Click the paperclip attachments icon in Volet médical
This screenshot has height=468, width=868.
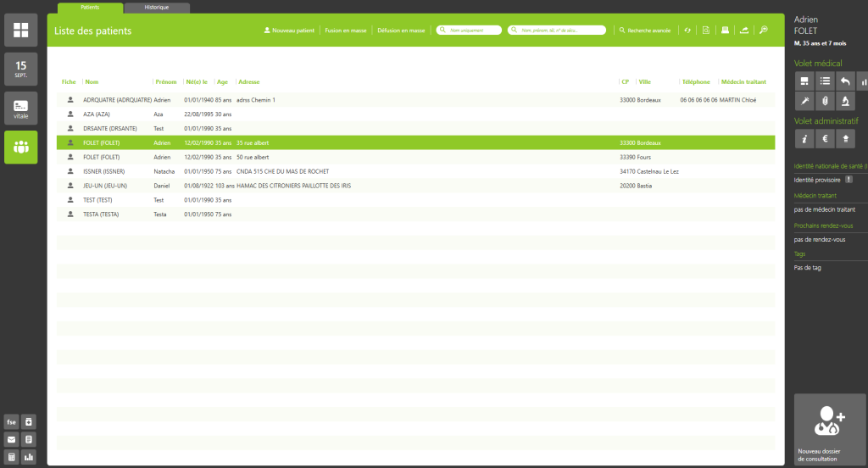coord(824,102)
